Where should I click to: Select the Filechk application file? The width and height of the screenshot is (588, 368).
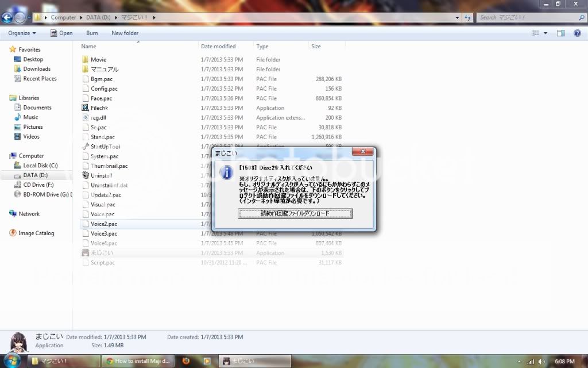[99, 108]
